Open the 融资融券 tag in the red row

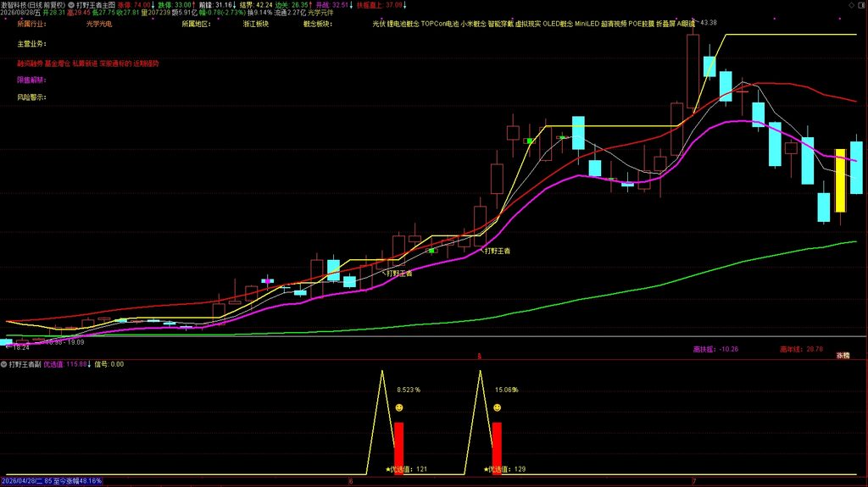30,64
